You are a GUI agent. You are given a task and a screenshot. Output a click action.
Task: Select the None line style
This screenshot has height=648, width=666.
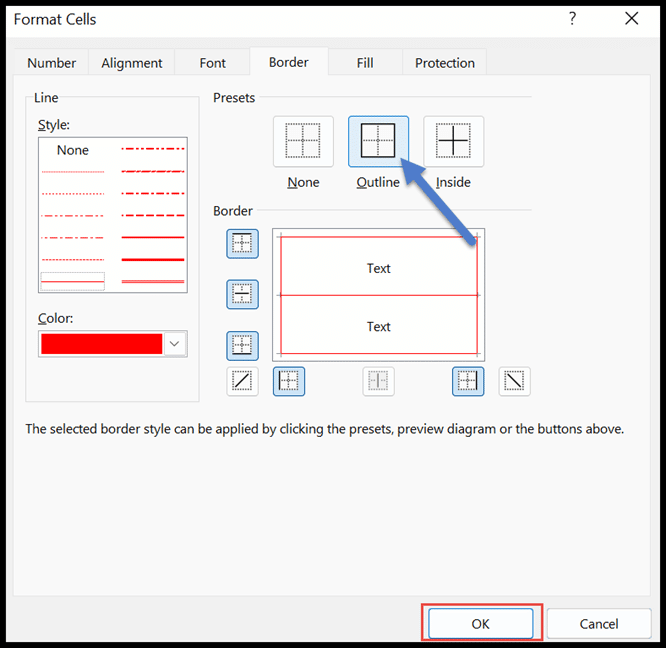[73, 150]
